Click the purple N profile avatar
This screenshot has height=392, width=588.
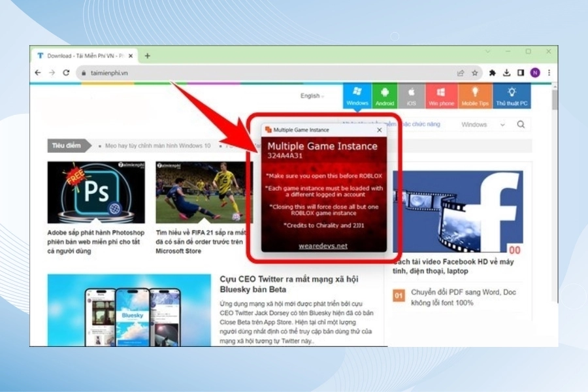535,73
